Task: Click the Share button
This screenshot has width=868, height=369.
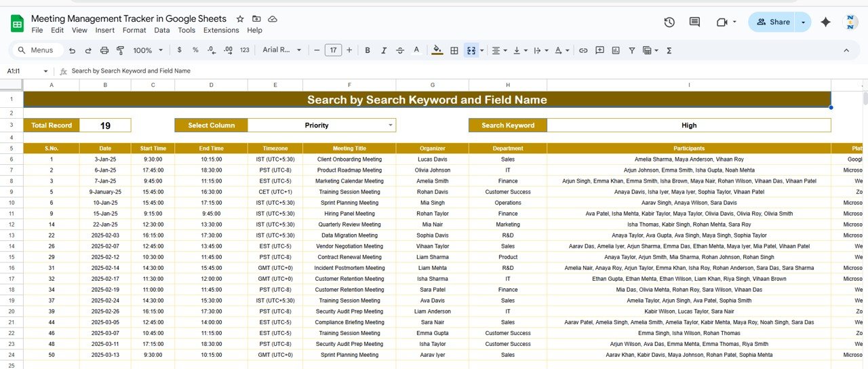Action: [772, 22]
